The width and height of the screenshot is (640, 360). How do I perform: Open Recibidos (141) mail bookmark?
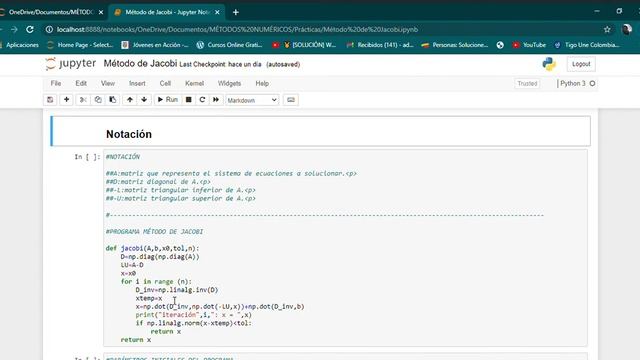coord(380,45)
